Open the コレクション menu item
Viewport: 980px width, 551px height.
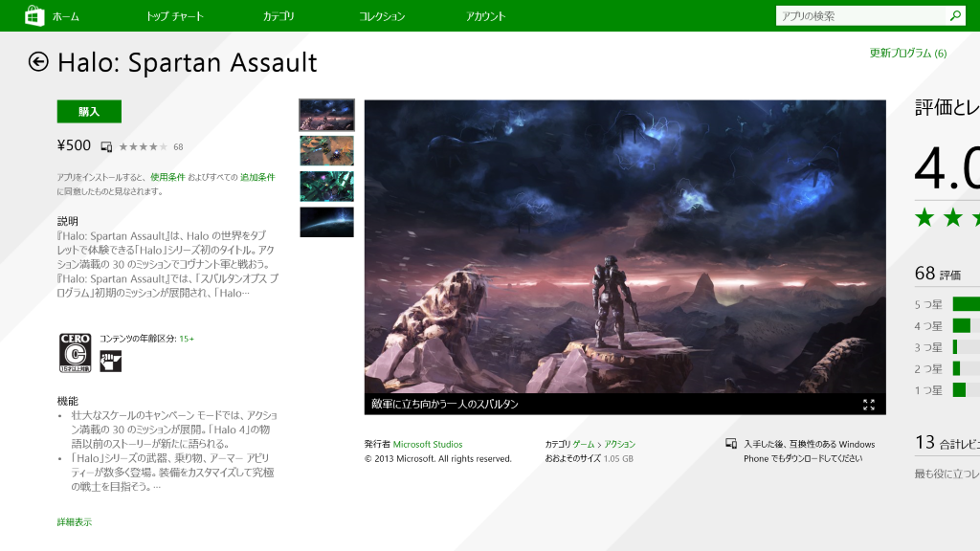coord(382,16)
